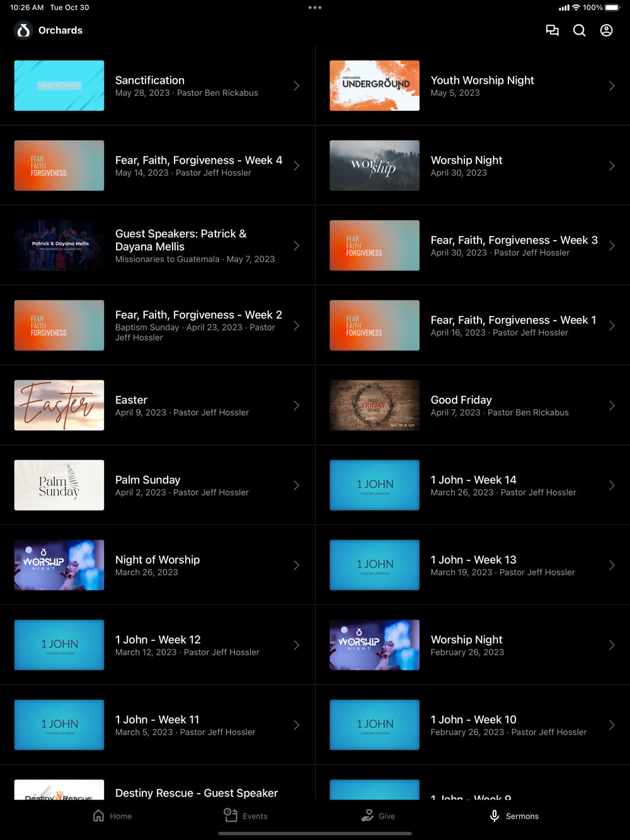Open the Sanctification cyan thumbnail
Viewport: 630px width, 840px height.
(x=59, y=86)
